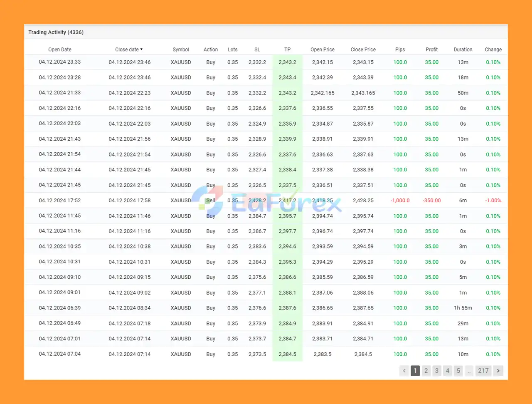This screenshot has height=404, width=532.
Task: Click the pagination ellipsis button
Action: coord(469,371)
